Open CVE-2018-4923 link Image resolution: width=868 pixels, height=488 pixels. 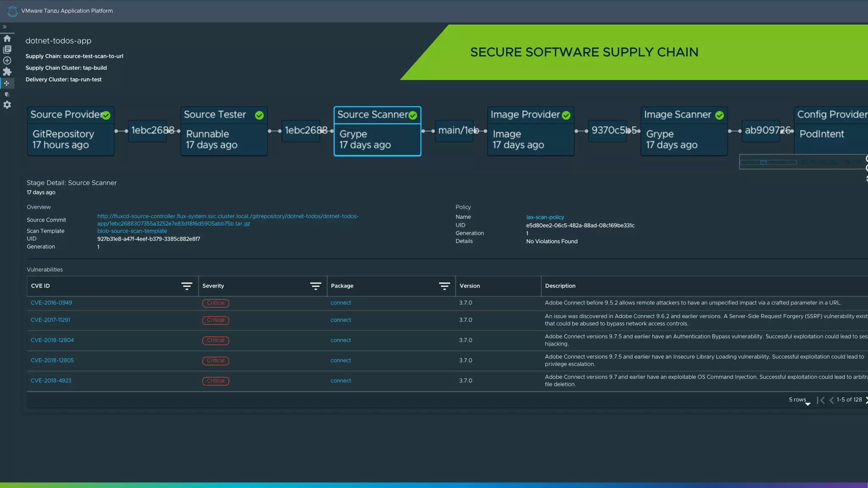pos(51,381)
